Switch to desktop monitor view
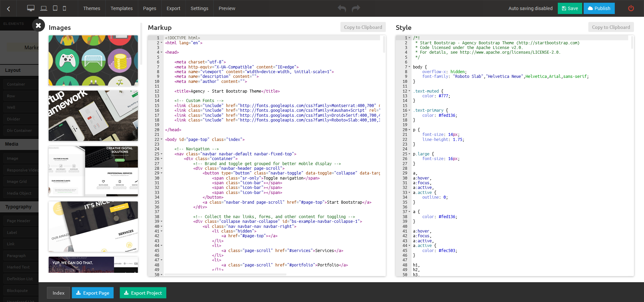The width and height of the screenshot is (644, 302). click(x=31, y=8)
